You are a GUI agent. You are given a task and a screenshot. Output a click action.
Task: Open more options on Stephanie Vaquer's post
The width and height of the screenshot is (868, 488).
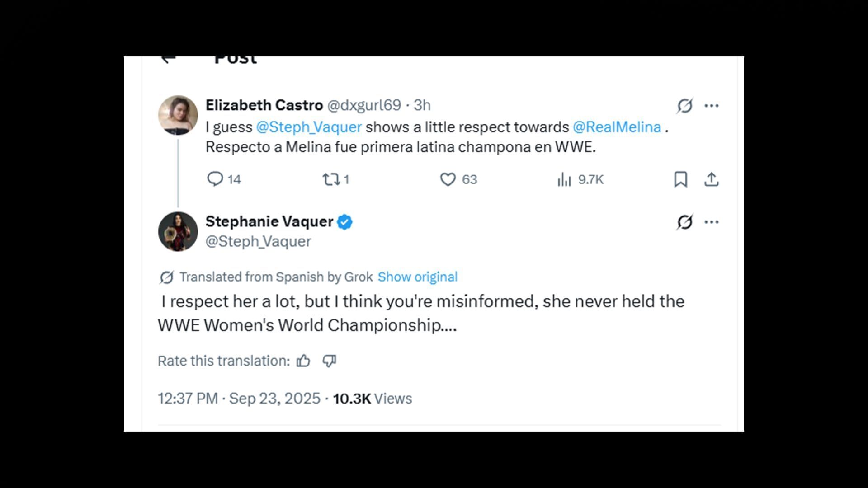711,222
